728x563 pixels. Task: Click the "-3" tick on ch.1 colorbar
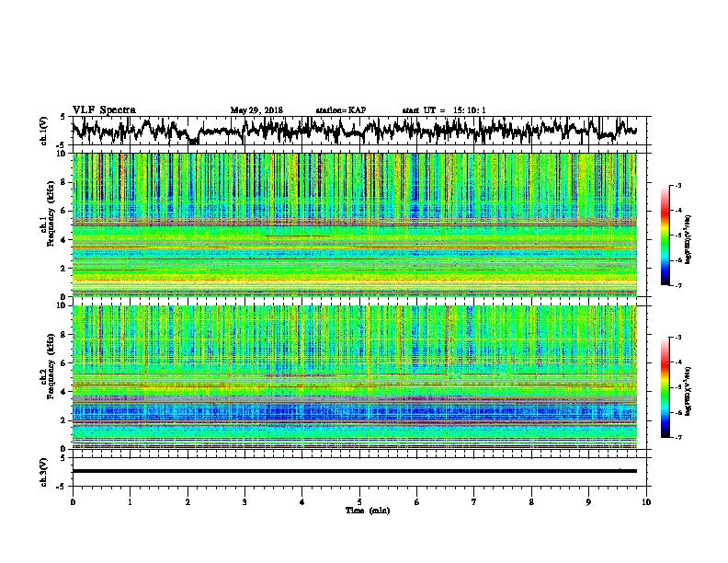coord(678,185)
